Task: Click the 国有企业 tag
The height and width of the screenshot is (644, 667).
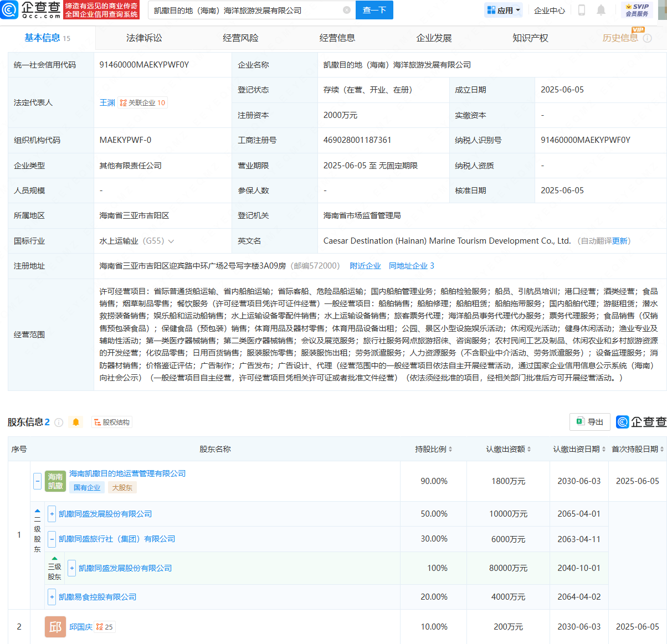Action: click(x=87, y=488)
